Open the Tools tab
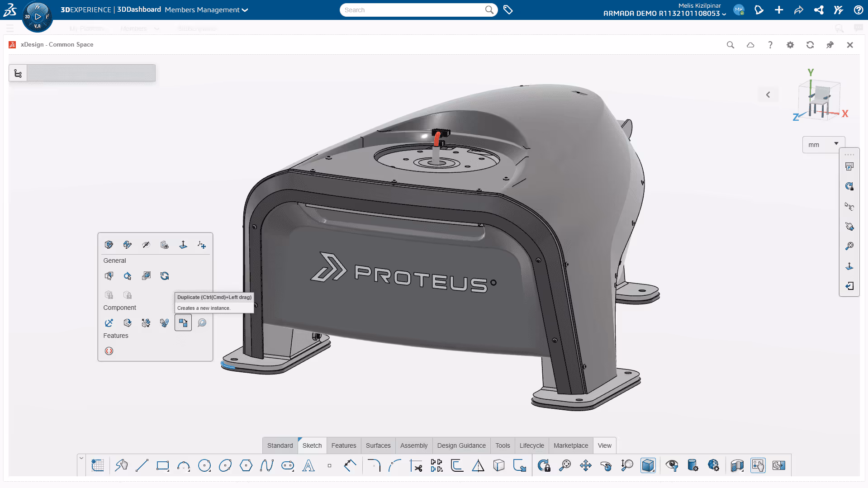Screen dimensions: 868x488 pos(503,445)
